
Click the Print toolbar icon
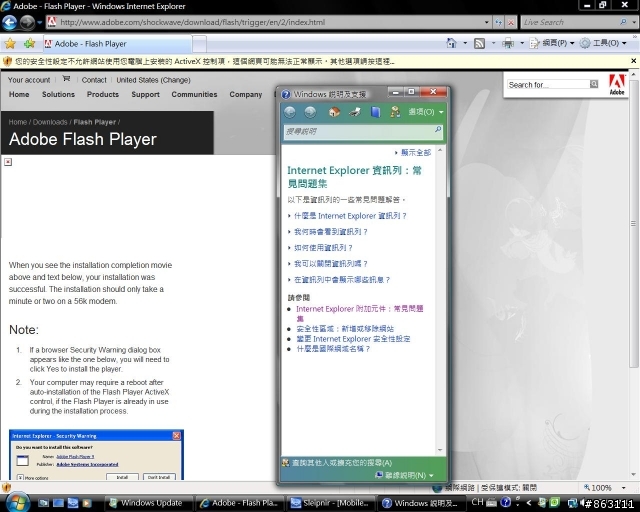coord(508,43)
